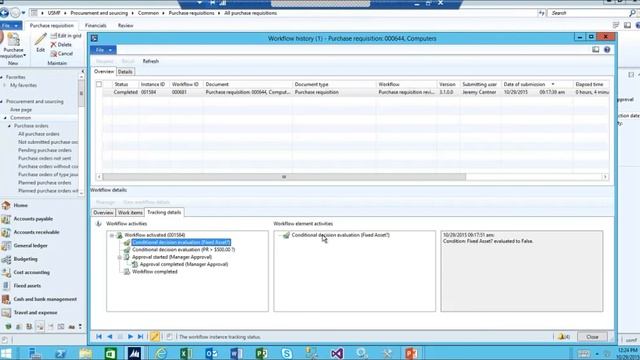Screen dimensions: 640x360
Task: Click the Close button
Action: pos(592,337)
